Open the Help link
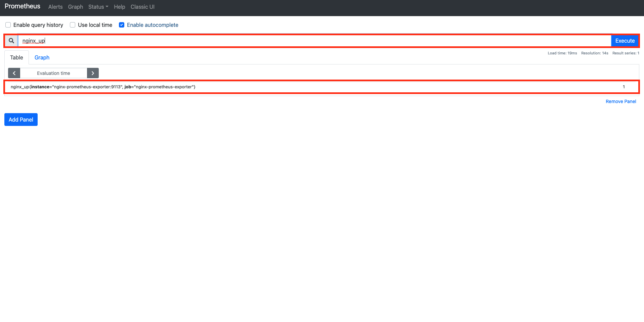 pos(119,7)
